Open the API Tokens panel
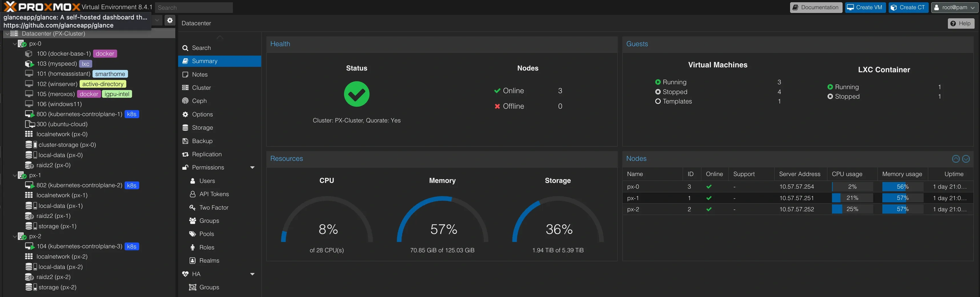Image resolution: width=980 pixels, height=297 pixels. 213,194
